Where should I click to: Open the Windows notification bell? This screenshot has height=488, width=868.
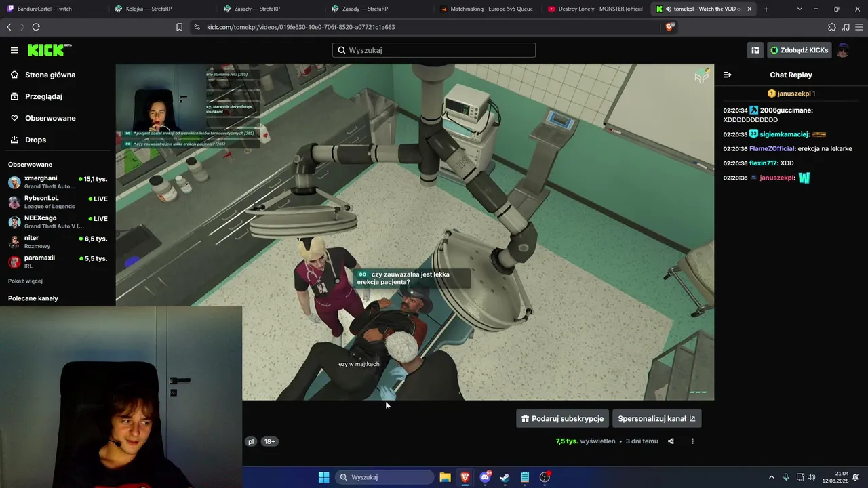856,477
